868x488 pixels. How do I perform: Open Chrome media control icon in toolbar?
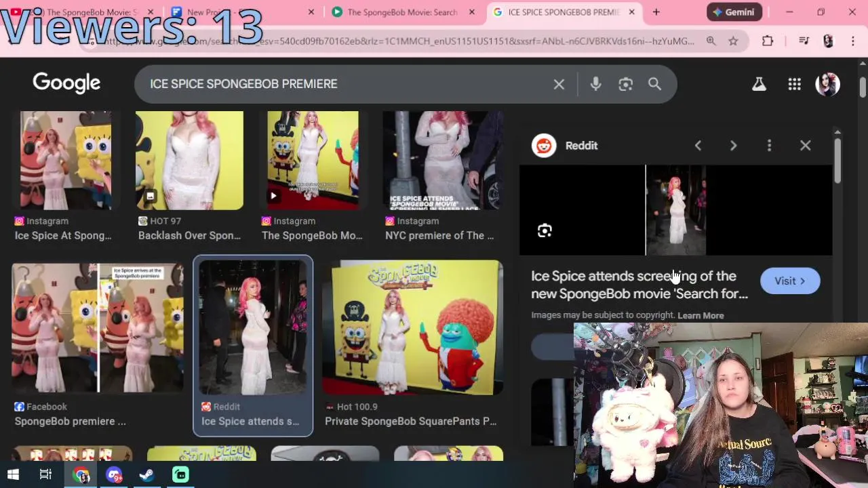[804, 41]
